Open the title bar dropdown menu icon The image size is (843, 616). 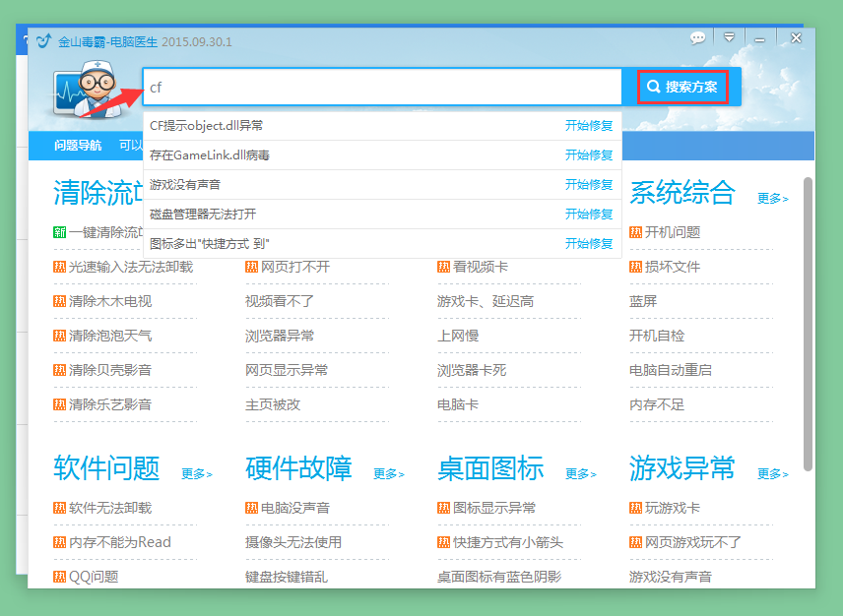729,37
